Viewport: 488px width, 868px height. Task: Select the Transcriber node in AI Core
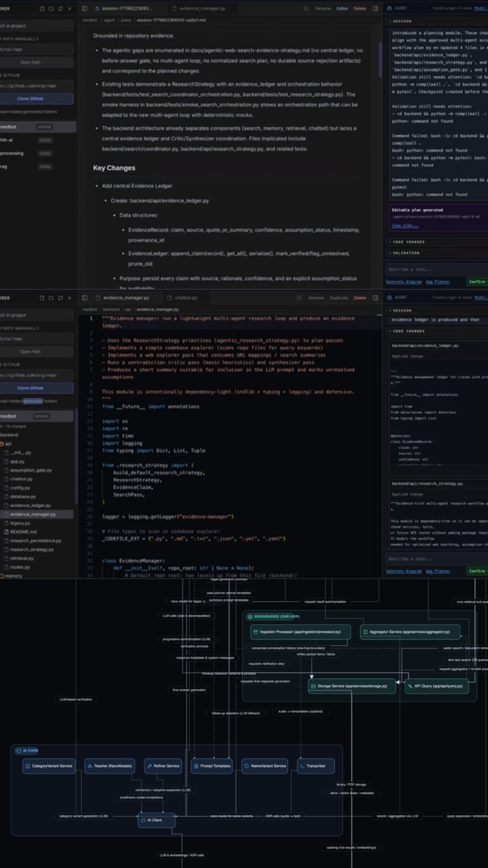pyautogui.click(x=316, y=765)
